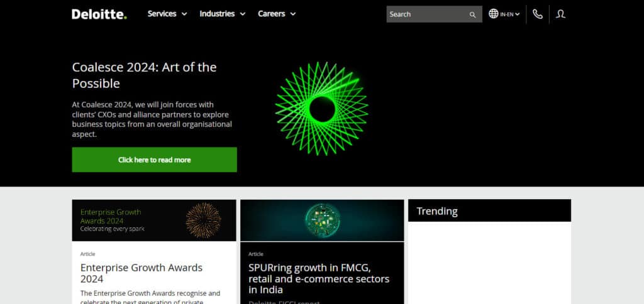Click the Article label above SPURring growth
644x304 pixels.
(x=255, y=254)
